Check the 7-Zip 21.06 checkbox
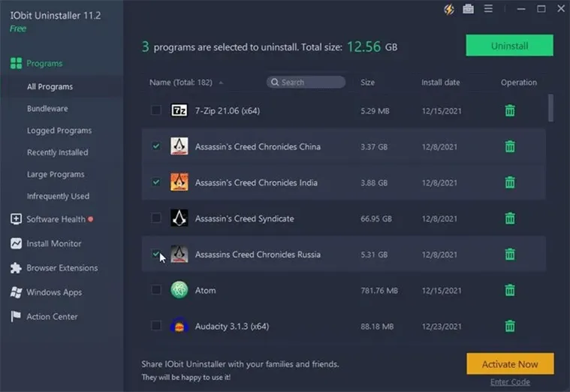The height and width of the screenshot is (392, 570). [156, 110]
